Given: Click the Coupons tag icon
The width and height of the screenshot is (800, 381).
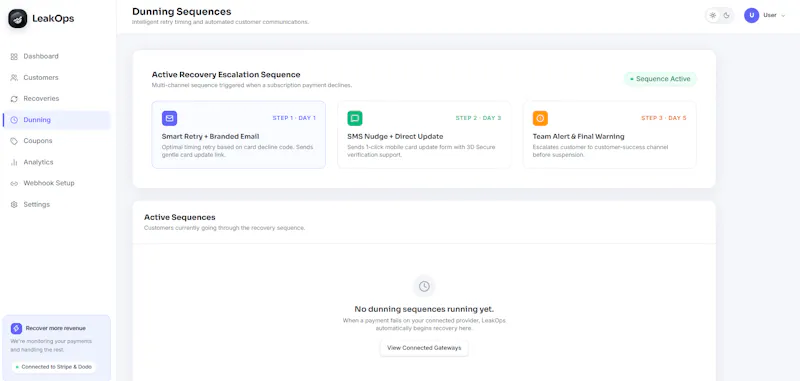Looking at the screenshot, I should click(x=14, y=141).
